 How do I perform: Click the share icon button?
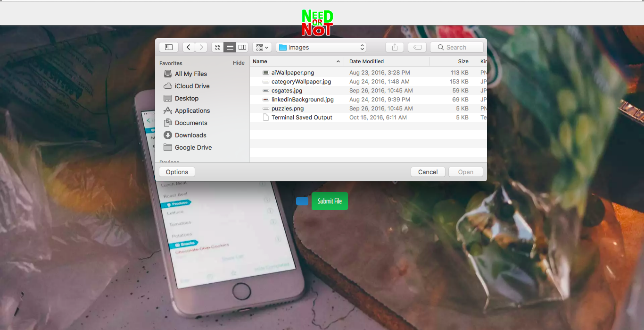pyautogui.click(x=395, y=47)
